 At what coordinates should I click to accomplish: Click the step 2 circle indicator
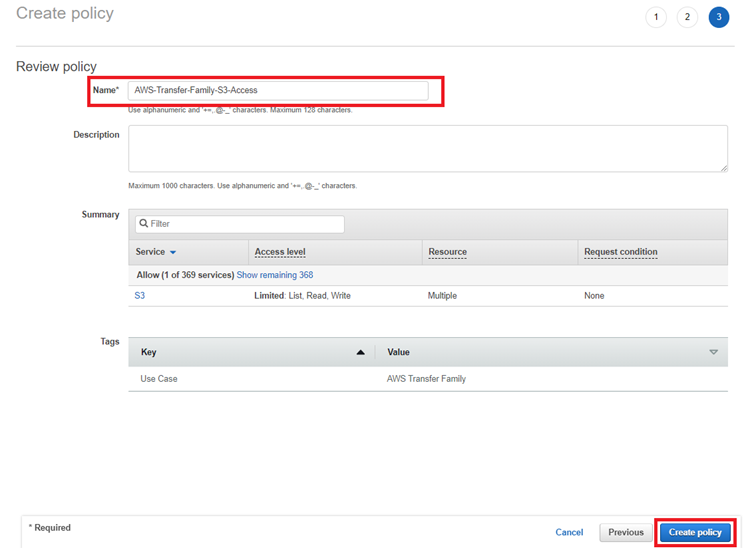click(687, 17)
